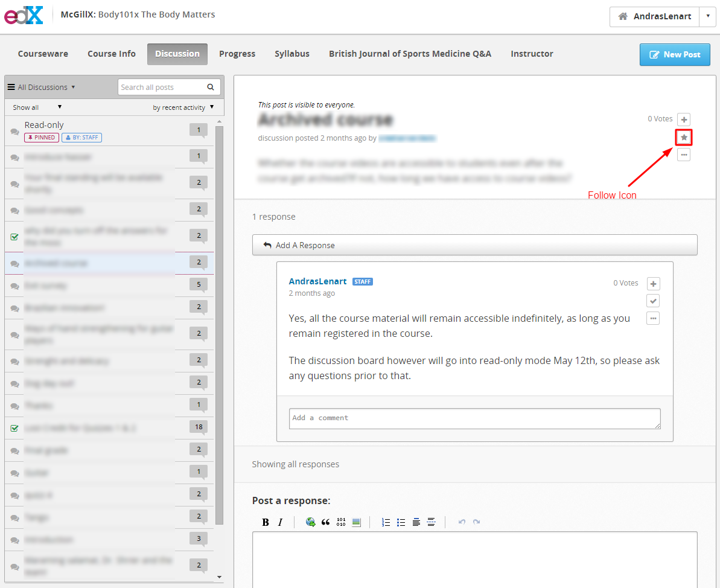Apply Italic formatting in editor
This screenshot has width=720, height=588.
coord(280,522)
